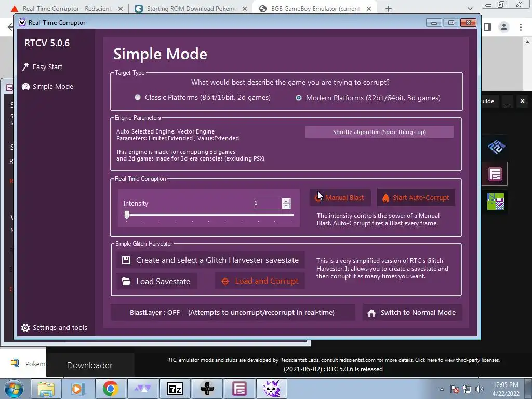This screenshot has height=399, width=532.
Task: Select Modern Platforms radio button
Action: [299, 98]
